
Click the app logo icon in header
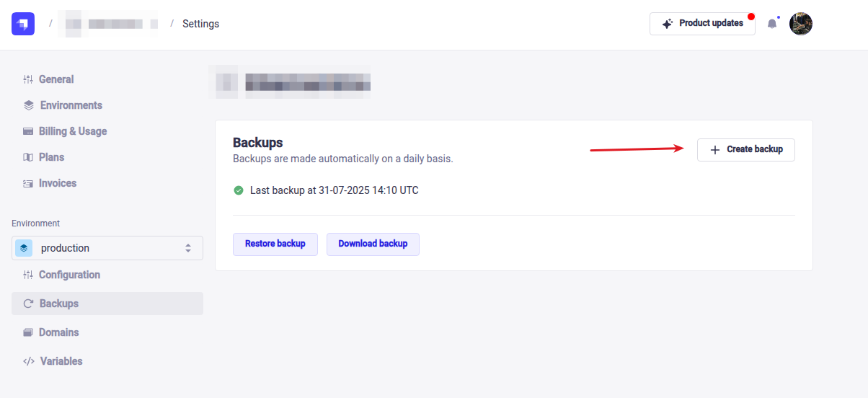tap(23, 24)
